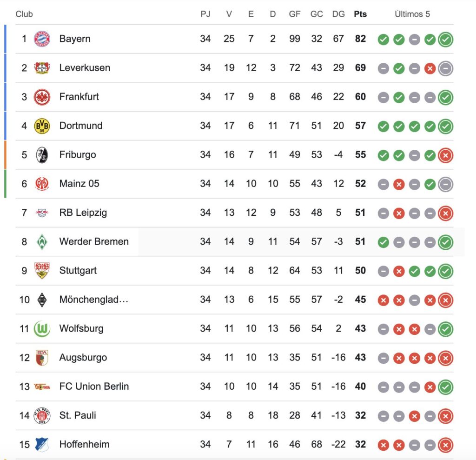Click the St. Pauli crest
Screen dimensions: 476x460
[42, 416]
